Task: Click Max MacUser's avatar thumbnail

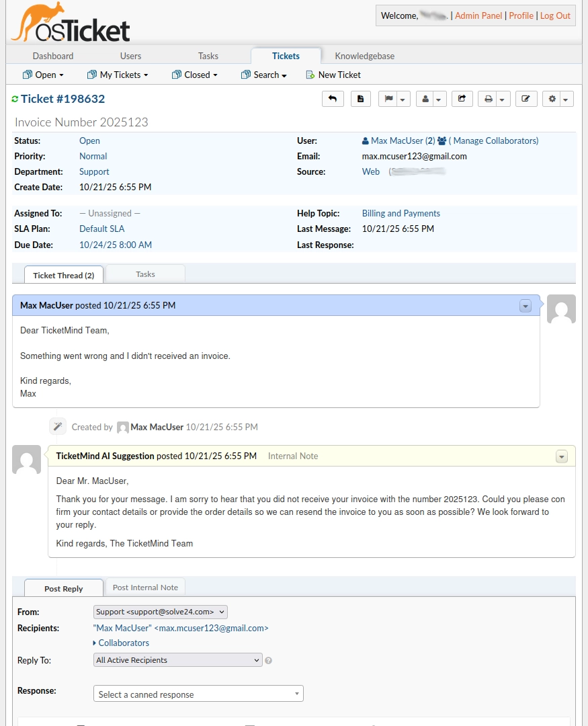Action: 561,310
